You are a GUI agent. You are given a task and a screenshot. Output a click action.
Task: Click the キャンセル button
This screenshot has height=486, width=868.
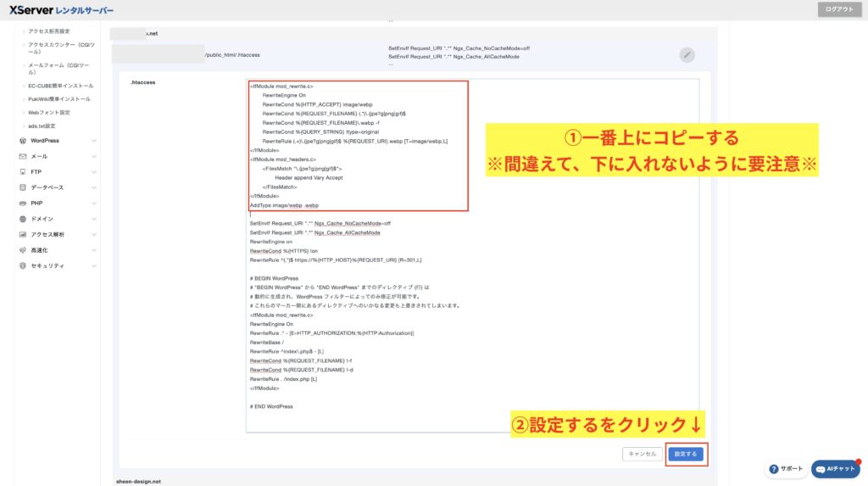tap(642, 454)
